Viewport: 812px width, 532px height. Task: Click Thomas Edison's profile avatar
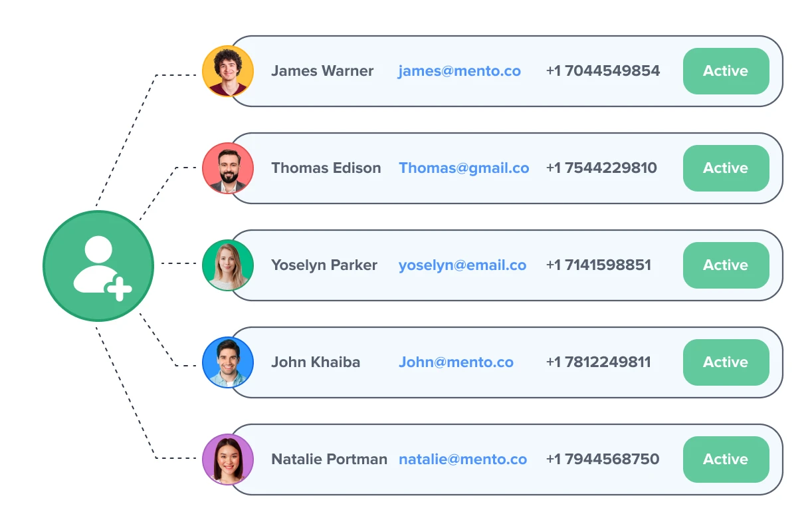coord(228,168)
